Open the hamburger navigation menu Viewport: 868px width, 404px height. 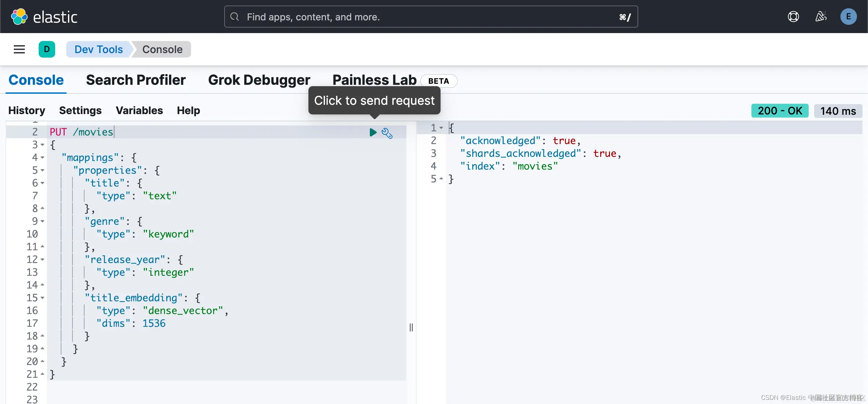click(19, 49)
